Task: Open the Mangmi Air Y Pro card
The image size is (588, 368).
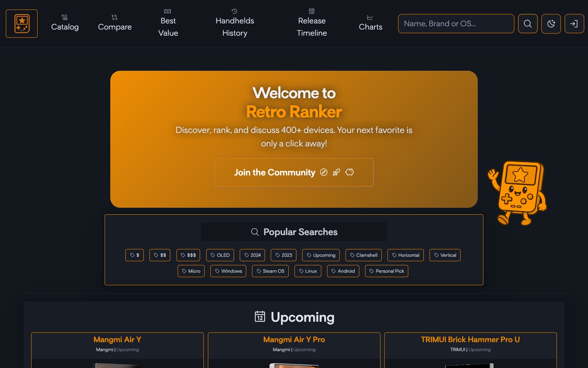Action: coord(294,350)
